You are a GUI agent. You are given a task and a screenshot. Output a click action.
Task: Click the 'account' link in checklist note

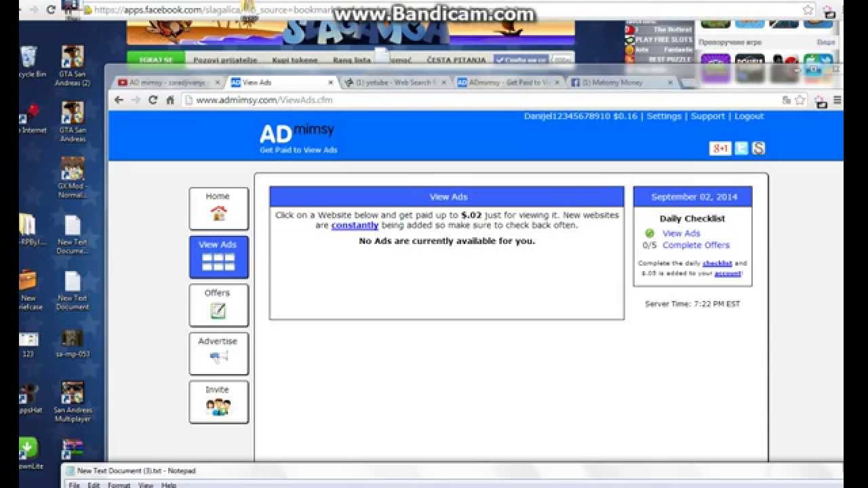tap(727, 273)
